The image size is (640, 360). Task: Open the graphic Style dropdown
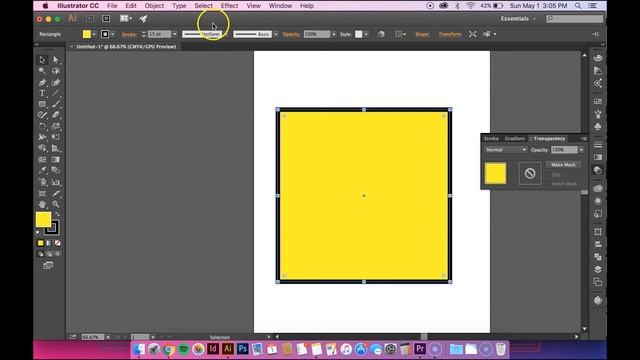(366, 34)
